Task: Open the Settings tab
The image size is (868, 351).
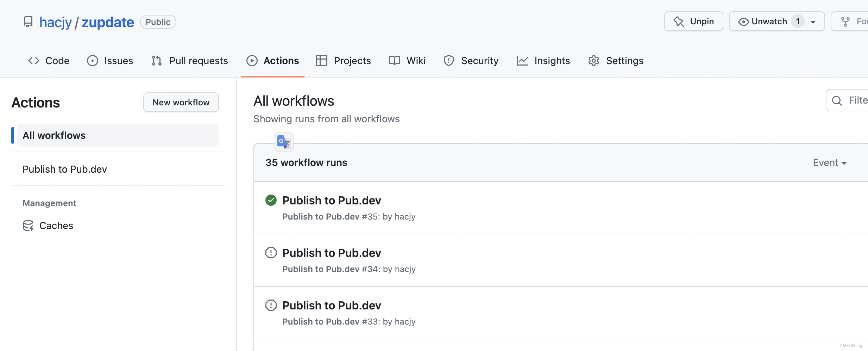Action: pyautogui.click(x=616, y=61)
